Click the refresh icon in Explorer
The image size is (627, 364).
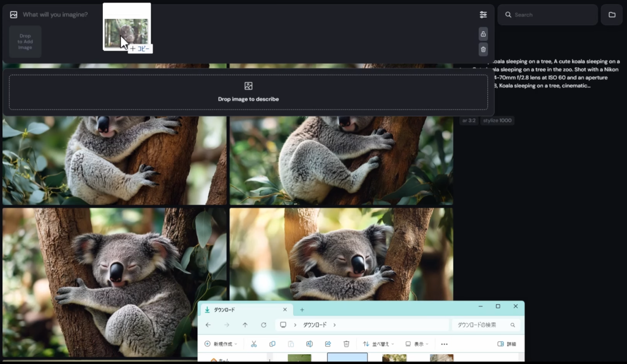tap(263, 325)
